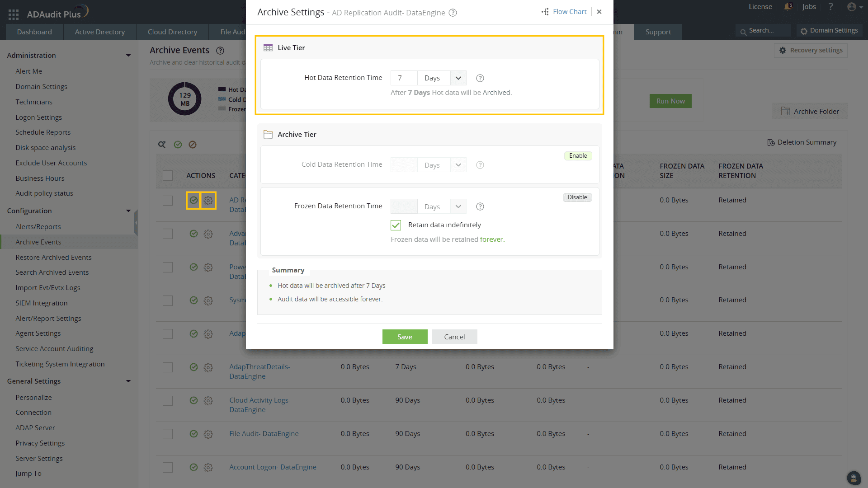
Task: Open Frozen Data Retention Days dropdown
Action: pos(458,206)
